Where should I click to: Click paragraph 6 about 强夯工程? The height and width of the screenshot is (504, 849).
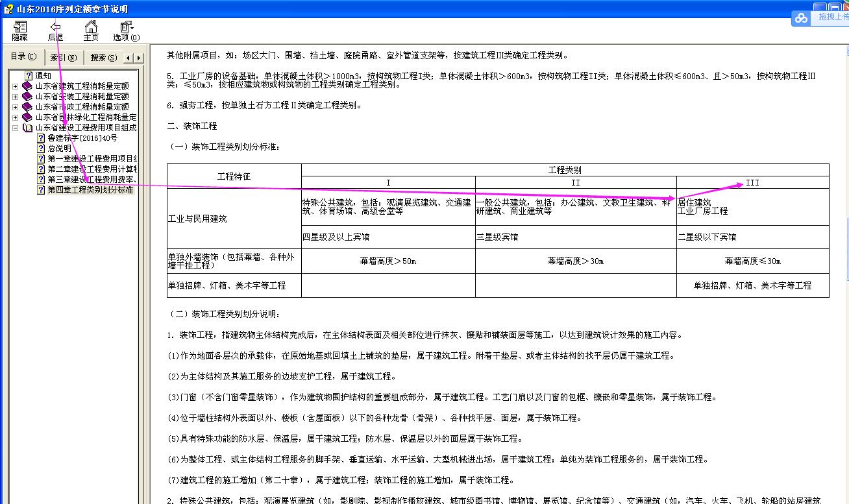(264, 105)
